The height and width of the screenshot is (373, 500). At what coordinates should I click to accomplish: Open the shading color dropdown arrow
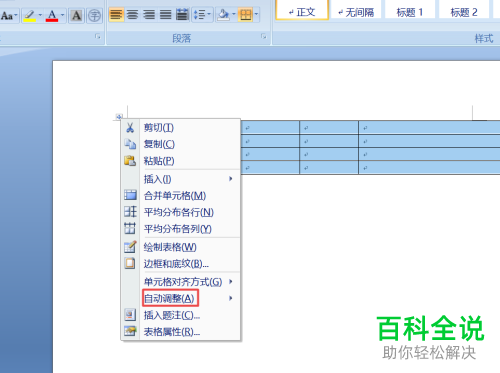coord(234,14)
